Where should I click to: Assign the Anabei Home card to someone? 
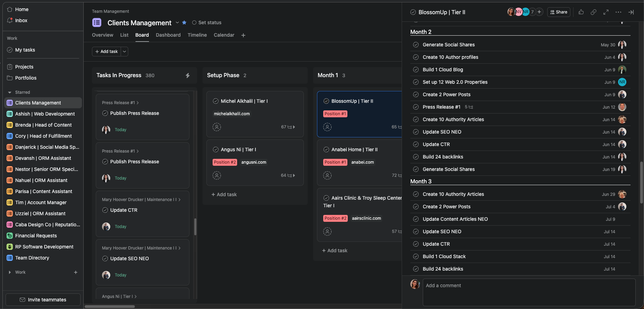point(327,175)
